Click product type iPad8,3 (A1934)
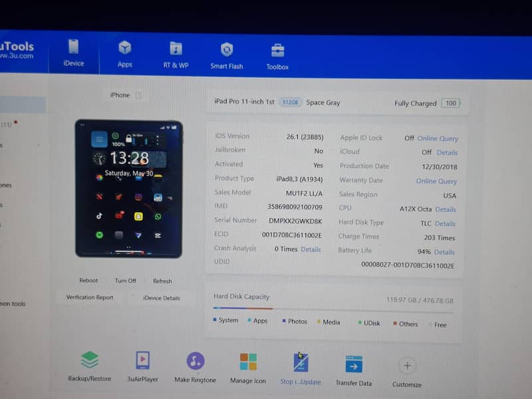The height and width of the screenshot is (399, 532). point(299,179)
